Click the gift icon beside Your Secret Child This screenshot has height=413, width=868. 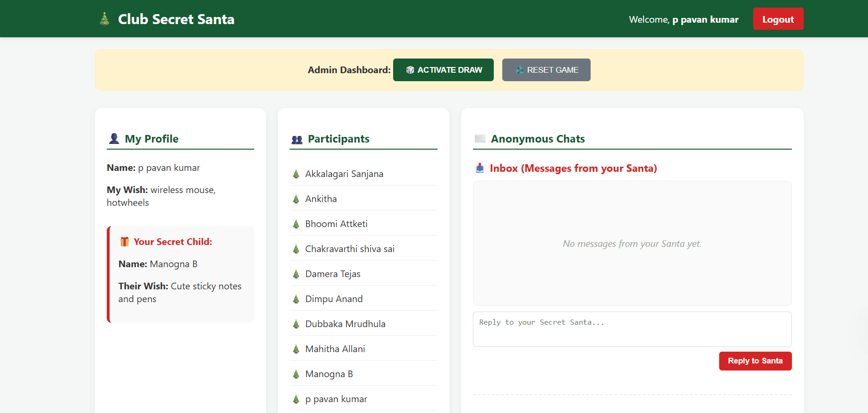pos(125,242)
